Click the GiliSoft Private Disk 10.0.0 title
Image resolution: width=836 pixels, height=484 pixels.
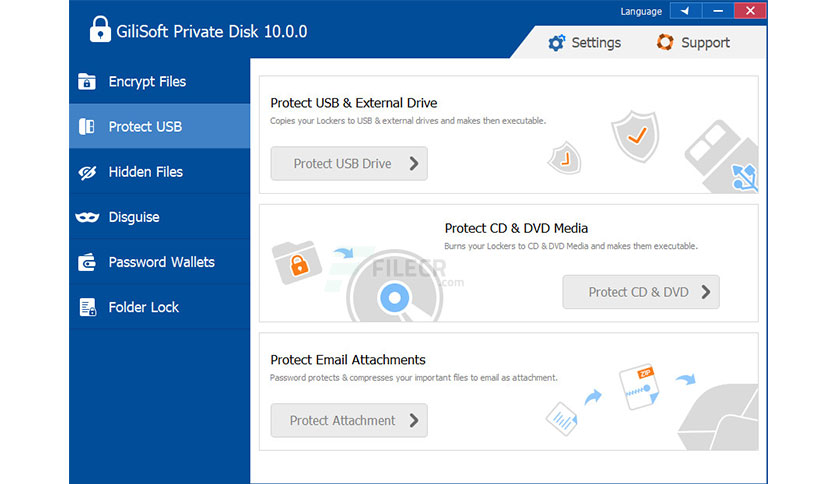(x=212, y=31)
